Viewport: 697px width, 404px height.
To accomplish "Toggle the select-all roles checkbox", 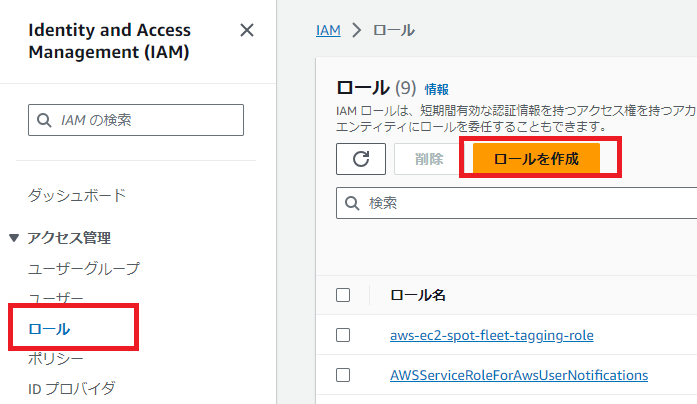I will click(343, 295).
